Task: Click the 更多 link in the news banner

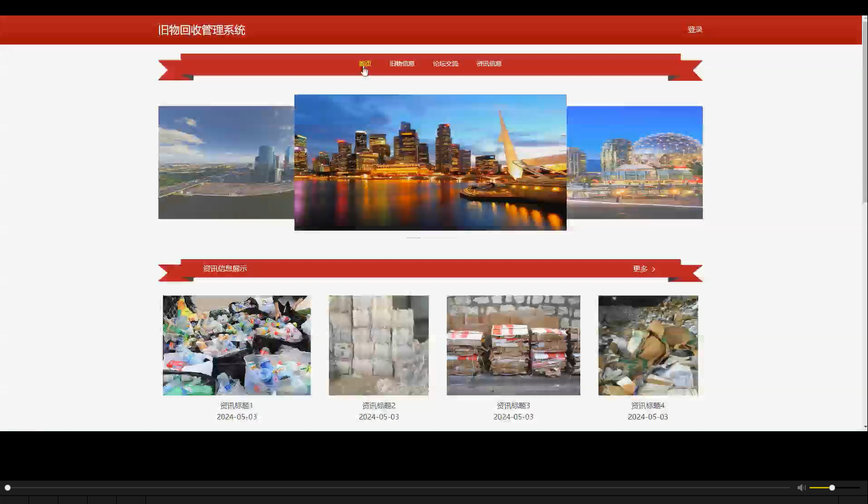Action: coord(640,268)
